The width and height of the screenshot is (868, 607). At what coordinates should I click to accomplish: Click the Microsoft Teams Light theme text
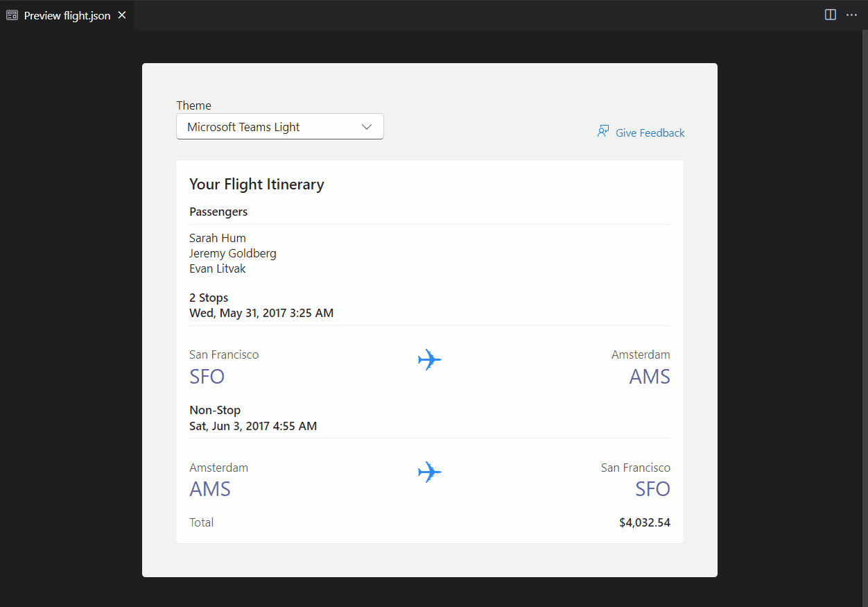[243, 127]
